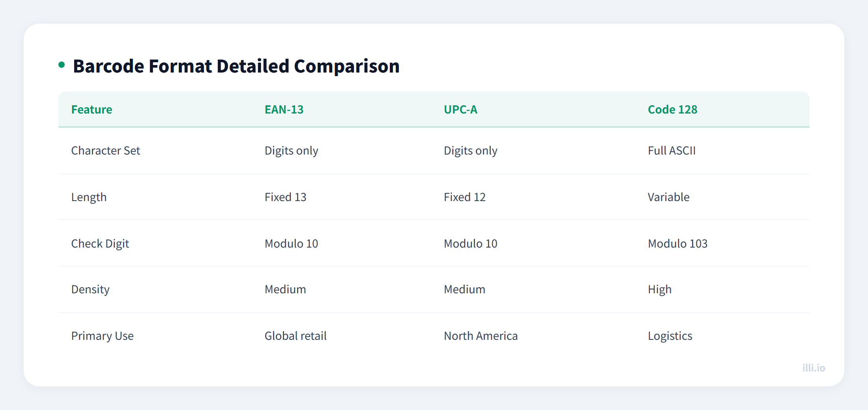The image size is (868, 410).
Task: Select the Fixed 12 cell under UPC-A
Action: [464, 197]
